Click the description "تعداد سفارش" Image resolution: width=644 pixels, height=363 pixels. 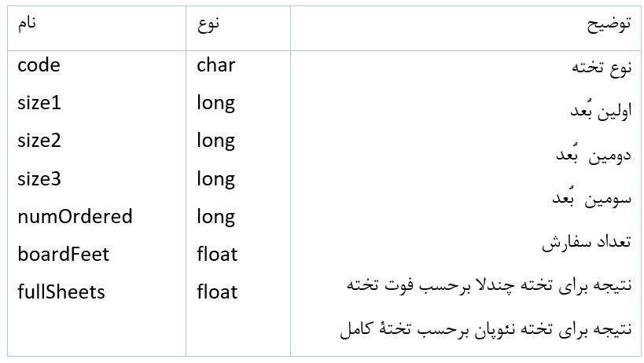(x=587, y=243)
